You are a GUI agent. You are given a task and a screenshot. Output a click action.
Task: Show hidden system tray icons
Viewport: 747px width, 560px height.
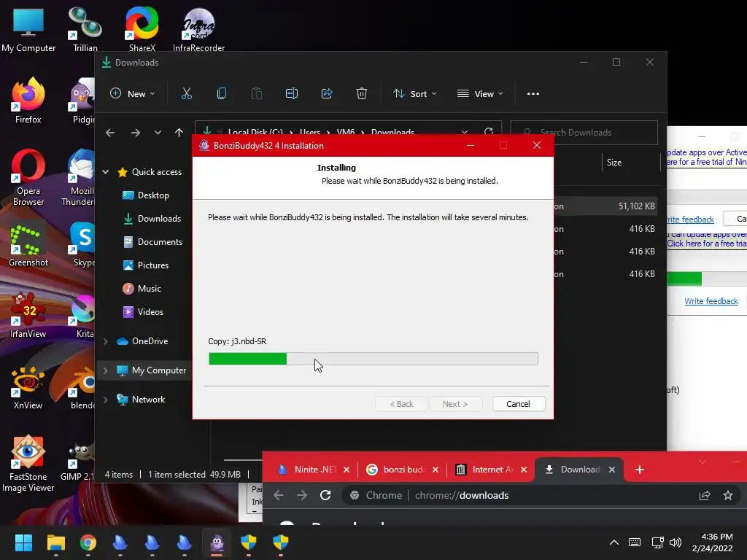614,542
